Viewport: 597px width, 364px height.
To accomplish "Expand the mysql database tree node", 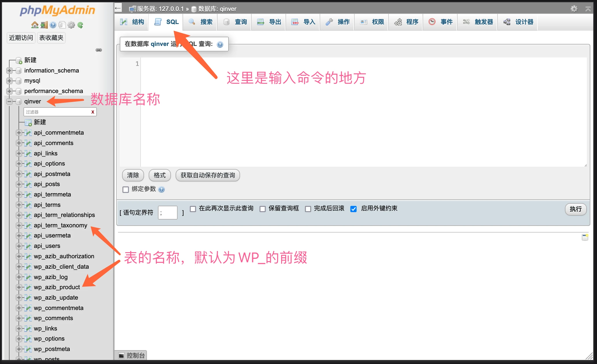I will tap(9, 81).
